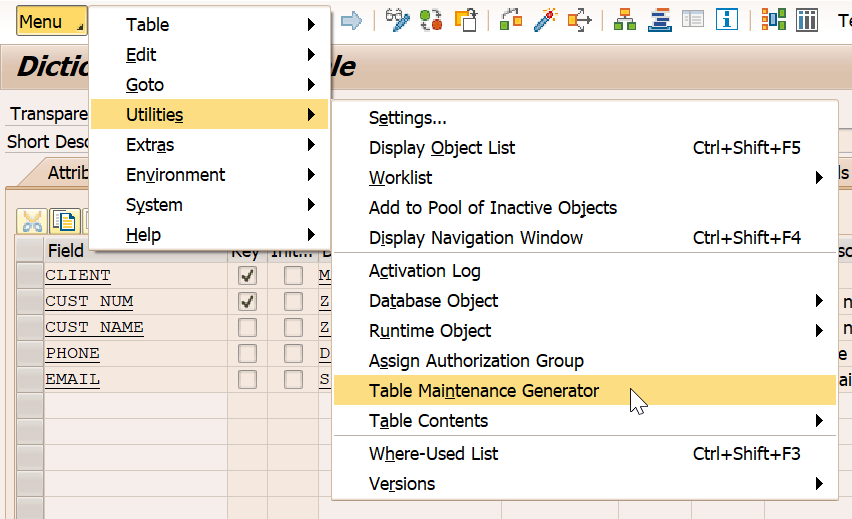Viewport: 852px width, 519px height.
Task: Select the row selector button for PHONE
Action: point(29,354)
